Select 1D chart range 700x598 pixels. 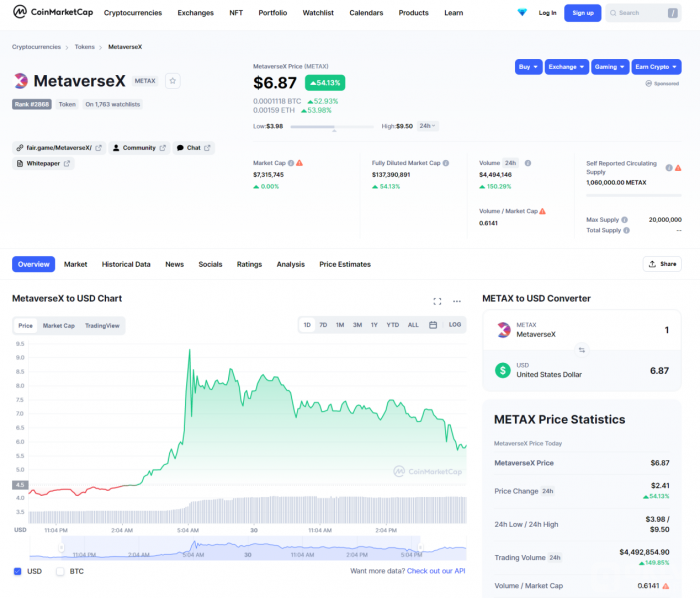click(307, 325)
